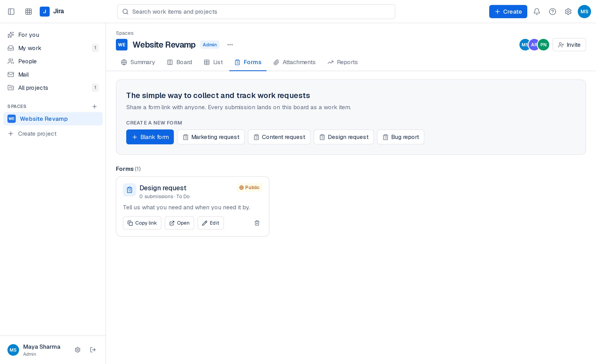The width and height of the screenshot is (596, 364).
Task: Switch to the List tab
Action: point(213,62)
